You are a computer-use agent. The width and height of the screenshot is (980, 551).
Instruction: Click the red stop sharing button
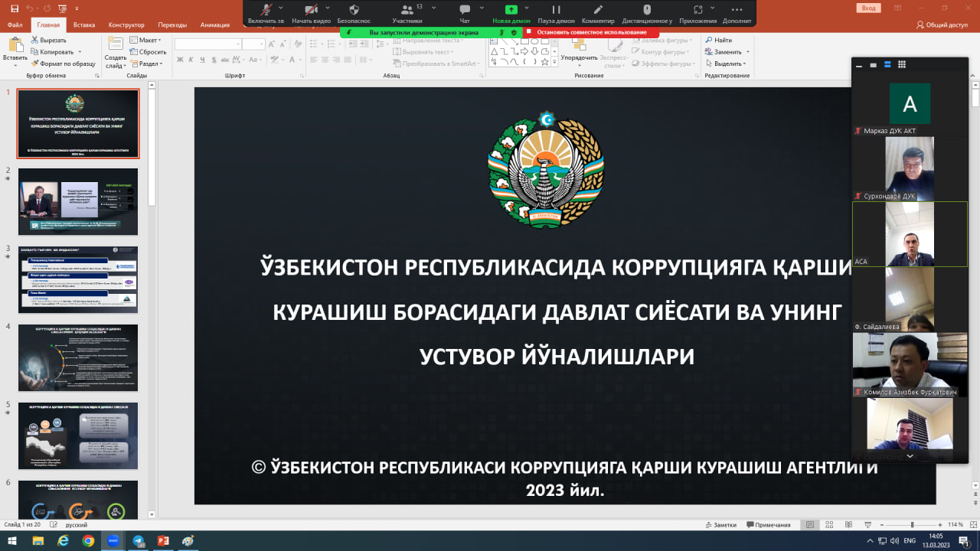[591, 32]
